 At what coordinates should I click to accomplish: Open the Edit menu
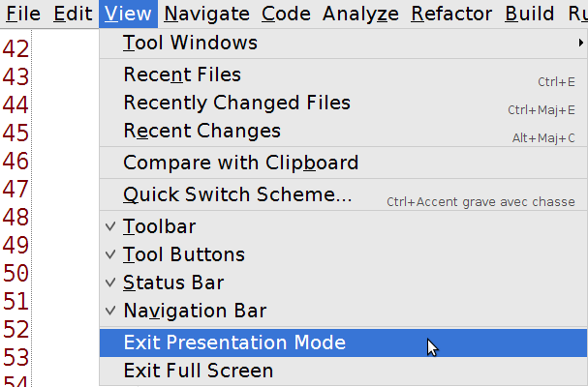pos(73,14)
